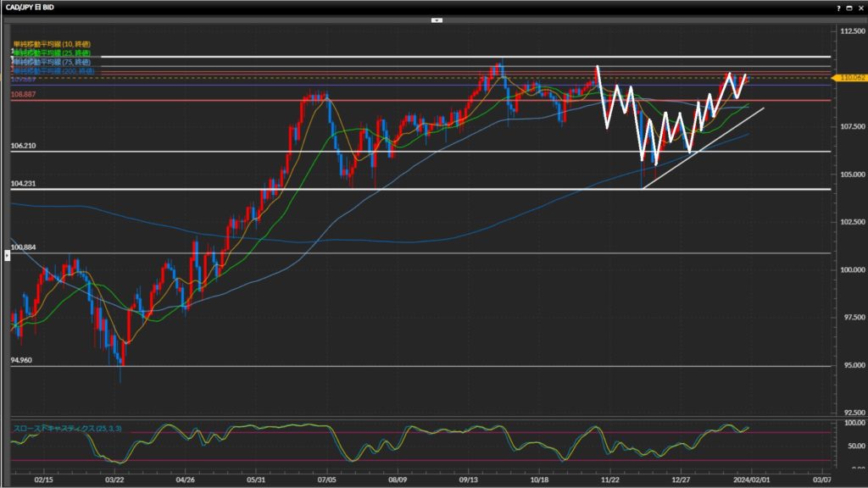Image resolution: width=868 pixels, height=488 pixels.
Task: Select the 25-period green moving average label
Action: click(x=52, y=53)
